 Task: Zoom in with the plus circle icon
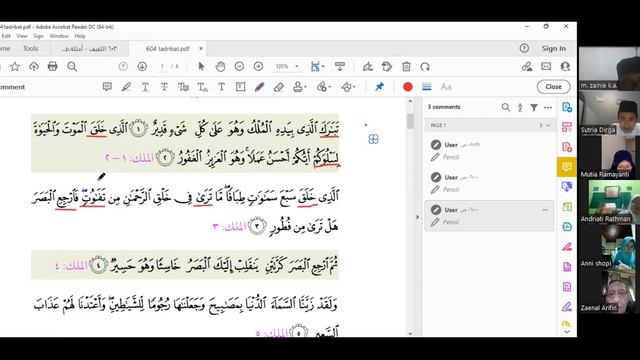click(x=258, y=67)
